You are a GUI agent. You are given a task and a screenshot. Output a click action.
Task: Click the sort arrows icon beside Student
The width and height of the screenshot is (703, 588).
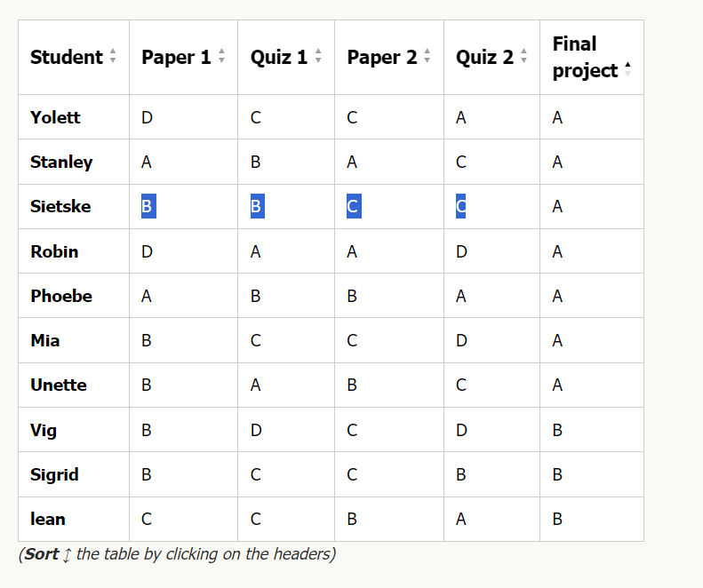[113, 57]
